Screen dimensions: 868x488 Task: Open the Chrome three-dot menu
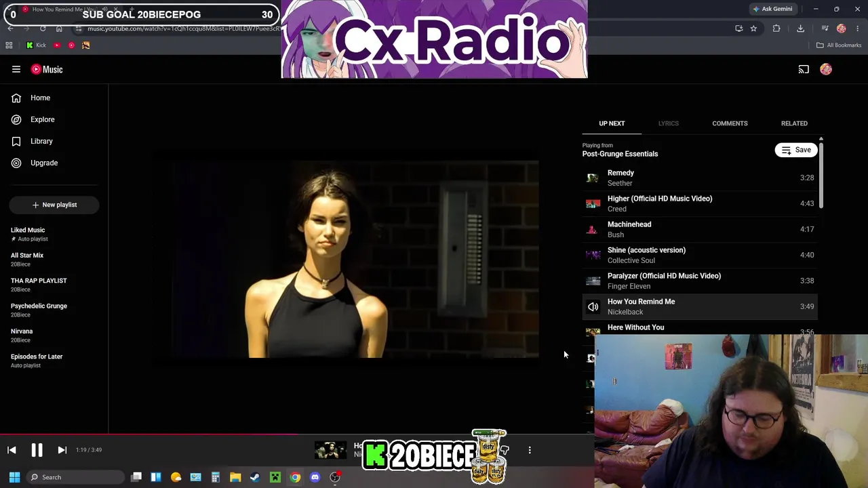click(858, 28)
